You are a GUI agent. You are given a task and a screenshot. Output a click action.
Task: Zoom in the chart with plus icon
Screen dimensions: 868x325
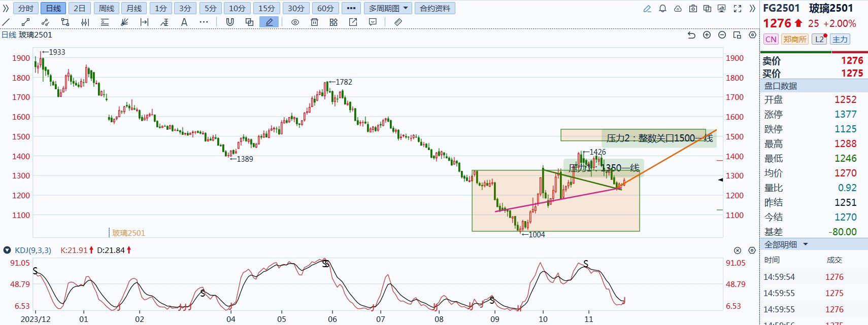(x=707, y=35)
